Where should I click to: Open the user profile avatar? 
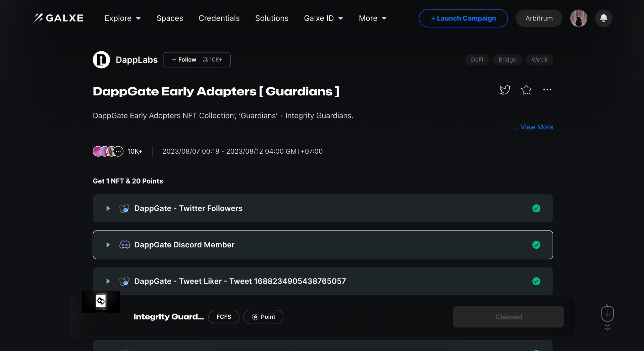click(579, 18)
